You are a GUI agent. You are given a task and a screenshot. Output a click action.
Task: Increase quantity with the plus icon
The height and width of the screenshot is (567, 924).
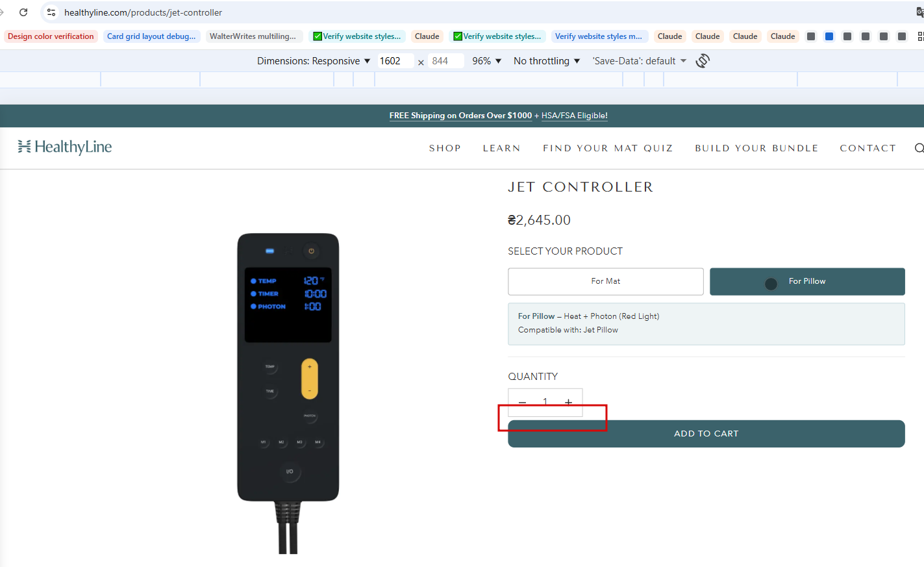click(x=568, y=403)
